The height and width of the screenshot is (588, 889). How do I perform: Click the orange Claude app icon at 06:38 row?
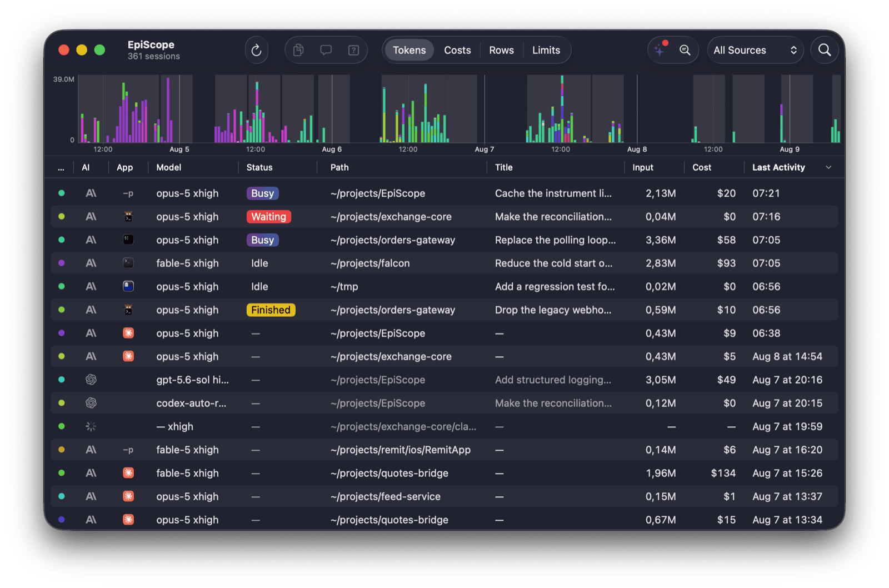click(128, 333)
